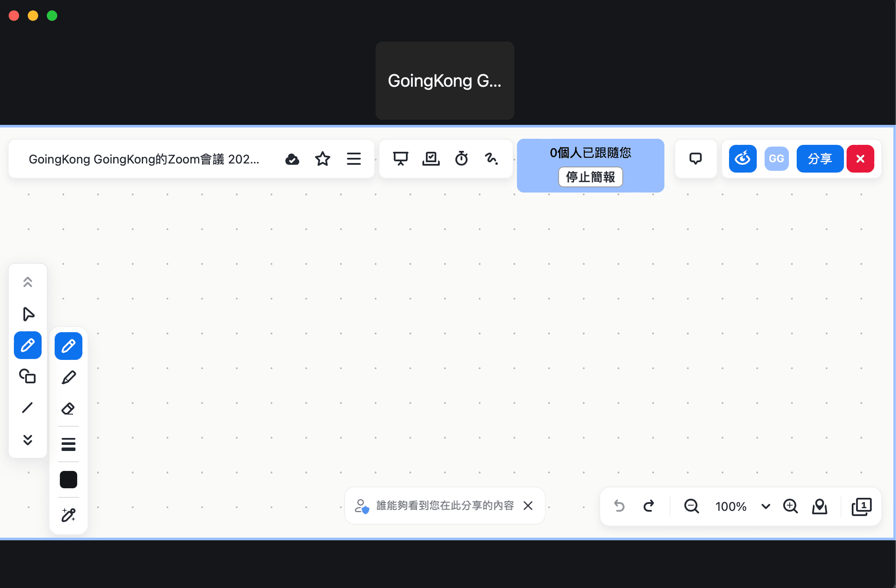Open the pages panel icon
Image resolution: width=896 pixels, height=588 pixels.
861,506
